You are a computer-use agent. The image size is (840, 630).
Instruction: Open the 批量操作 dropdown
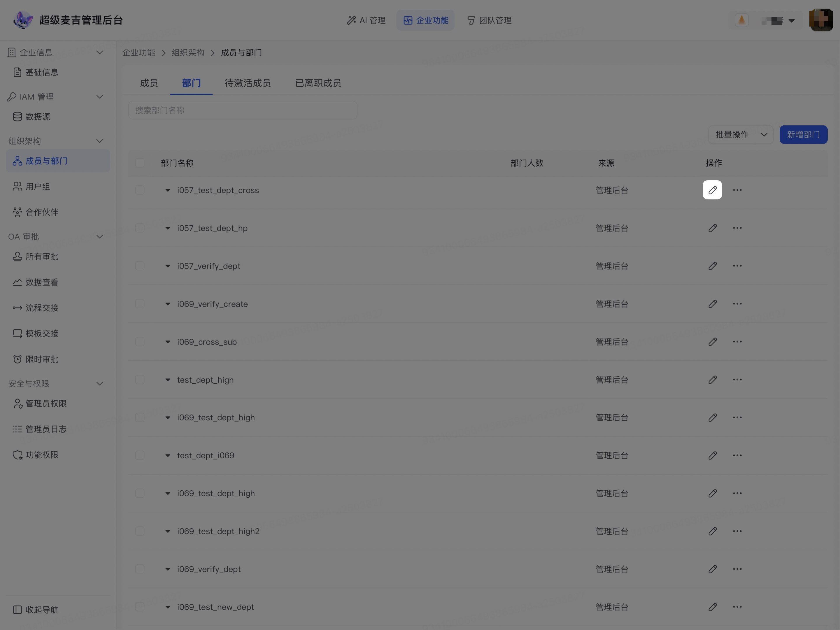tap(741, 134)
